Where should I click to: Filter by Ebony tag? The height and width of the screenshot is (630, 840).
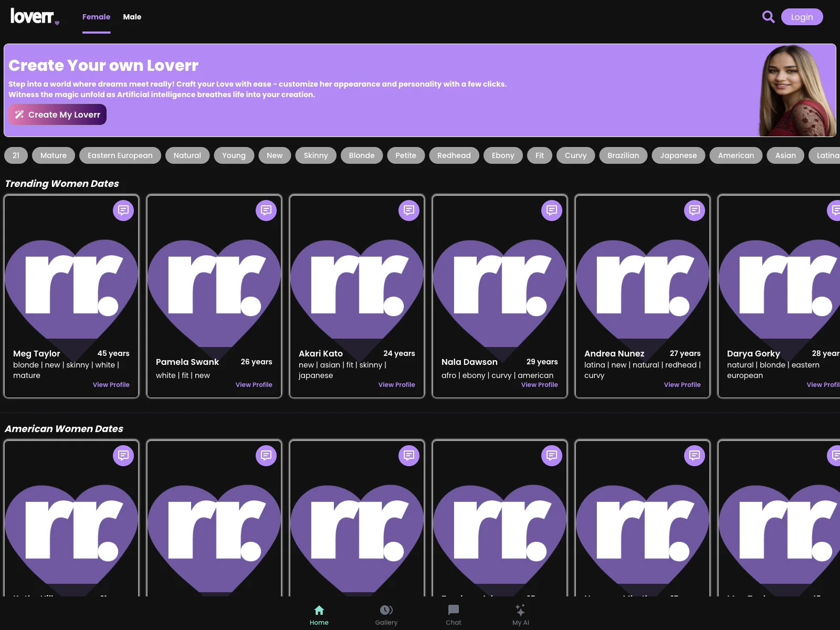coord(503,155)
